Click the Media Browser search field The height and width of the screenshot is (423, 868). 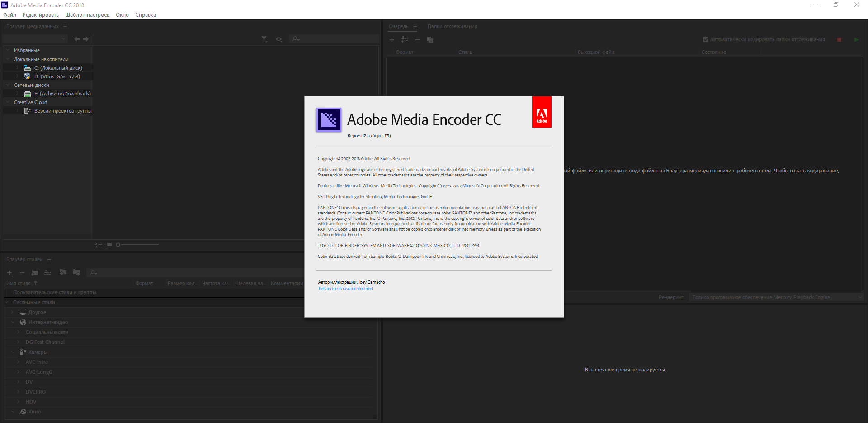(x=334, y=39)
